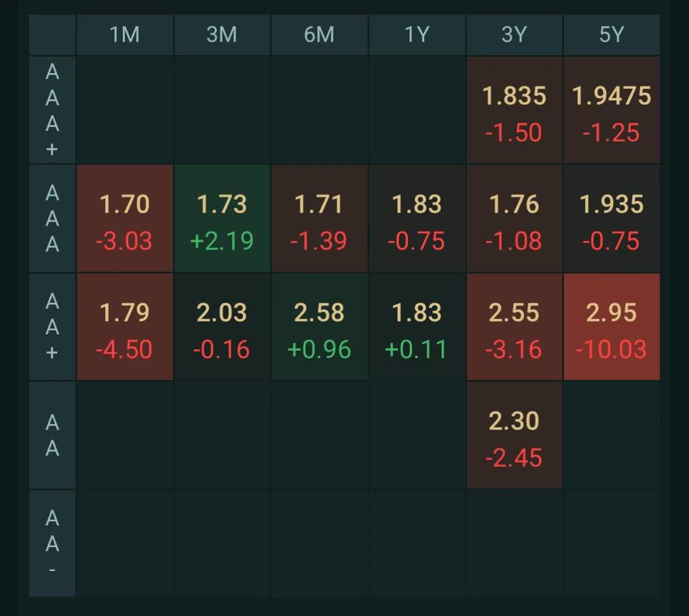This screenshot has height=616, width=689.
Task: Select the 3Y column header
Action: point(514,34)
